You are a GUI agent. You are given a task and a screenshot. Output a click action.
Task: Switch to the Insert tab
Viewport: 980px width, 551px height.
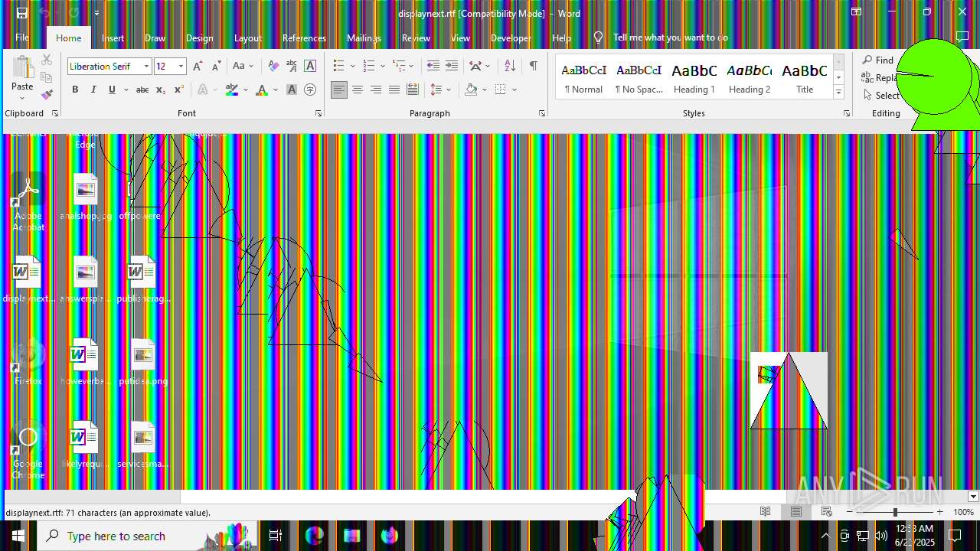pyautogui.click(x=113, y=37)
